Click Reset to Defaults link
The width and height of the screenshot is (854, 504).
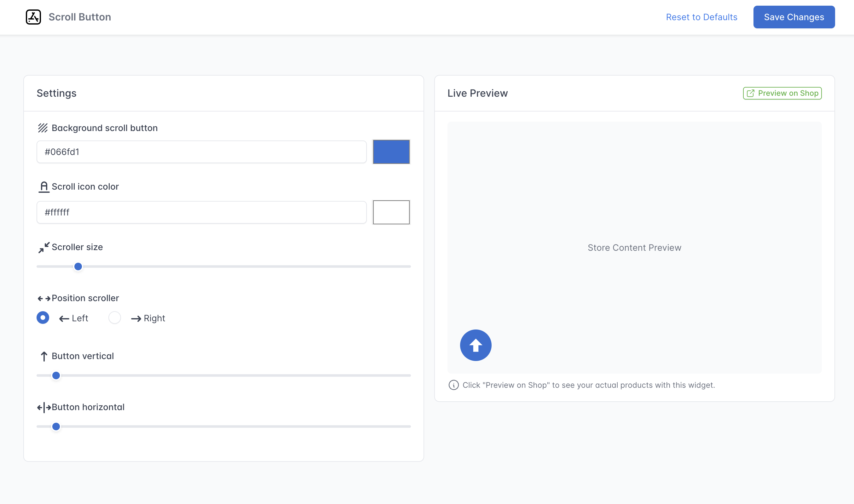(701, 17)
